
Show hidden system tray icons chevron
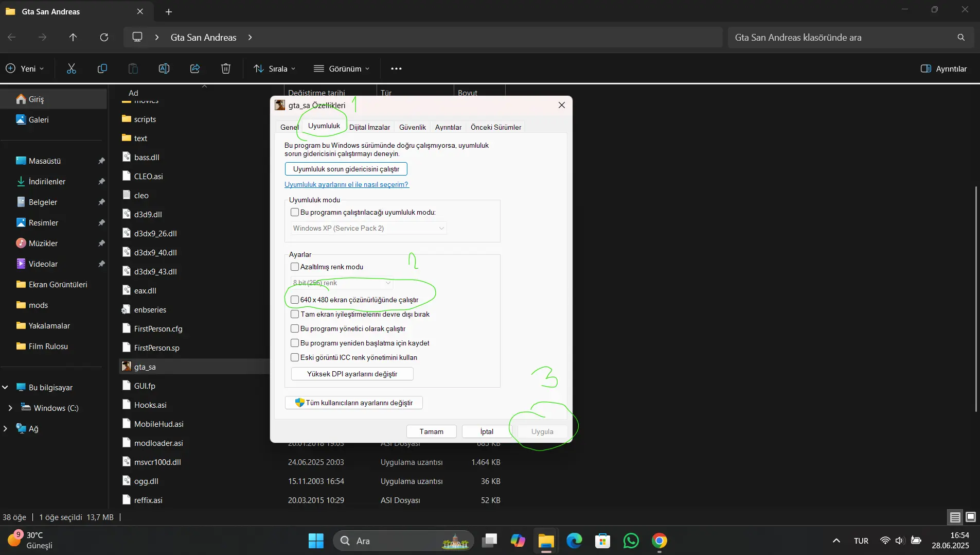click(x=836, y=541)
